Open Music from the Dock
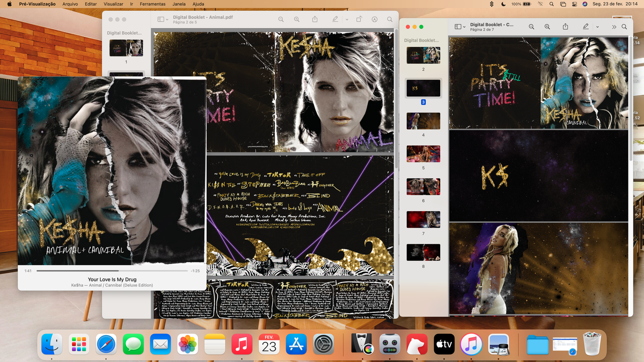The width and height of the screenshot is (644, 362). pos(242,344)
